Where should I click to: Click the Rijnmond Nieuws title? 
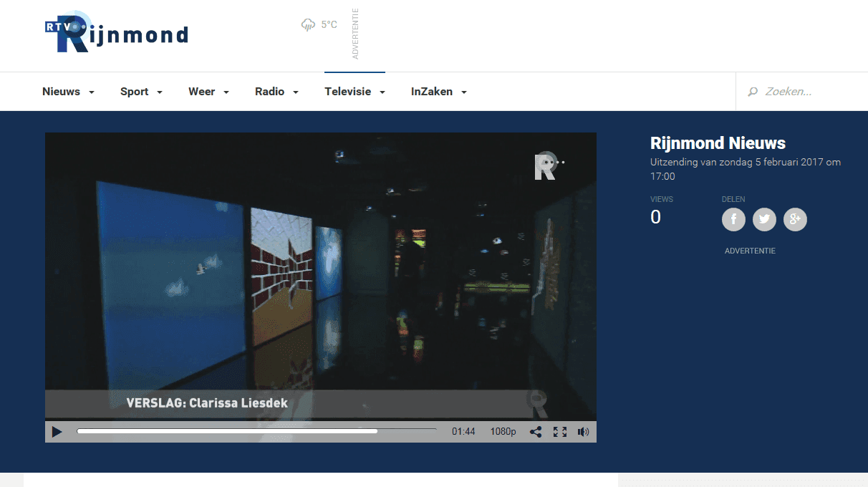[718, 143]
